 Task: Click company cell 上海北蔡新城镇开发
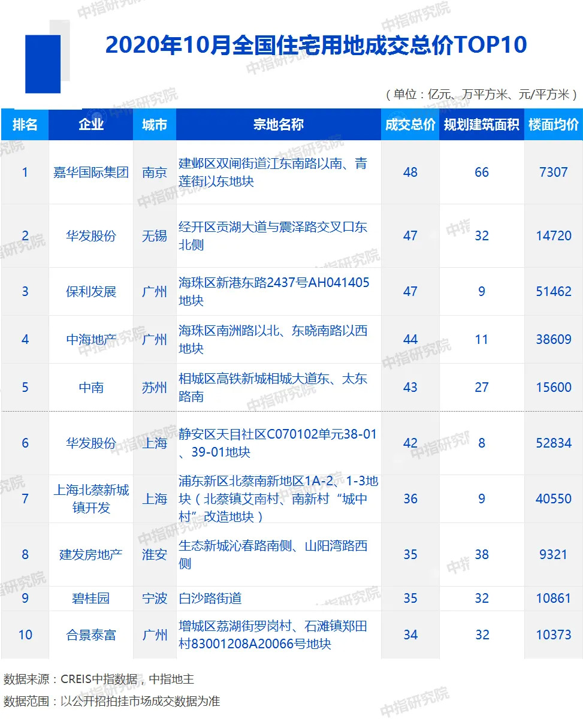(x=91, y=499)
